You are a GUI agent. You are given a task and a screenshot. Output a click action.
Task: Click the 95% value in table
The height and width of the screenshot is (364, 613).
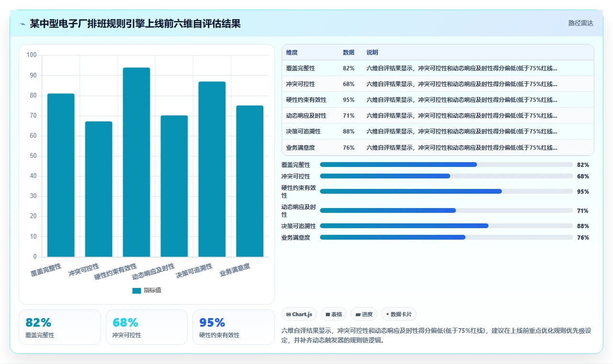pos(349,100)
